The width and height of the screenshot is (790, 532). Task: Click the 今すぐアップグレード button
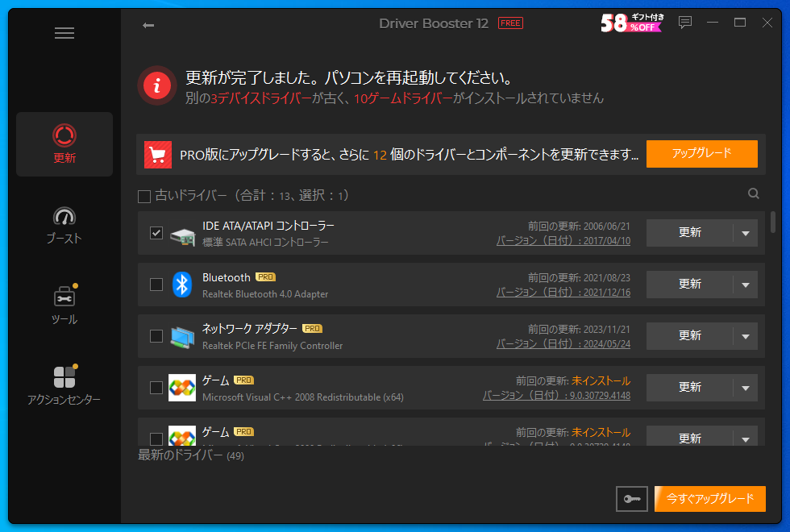710,499
